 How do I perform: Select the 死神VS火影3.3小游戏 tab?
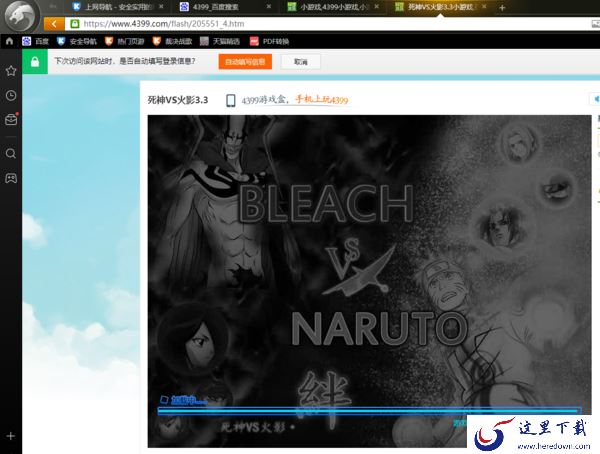440,7
